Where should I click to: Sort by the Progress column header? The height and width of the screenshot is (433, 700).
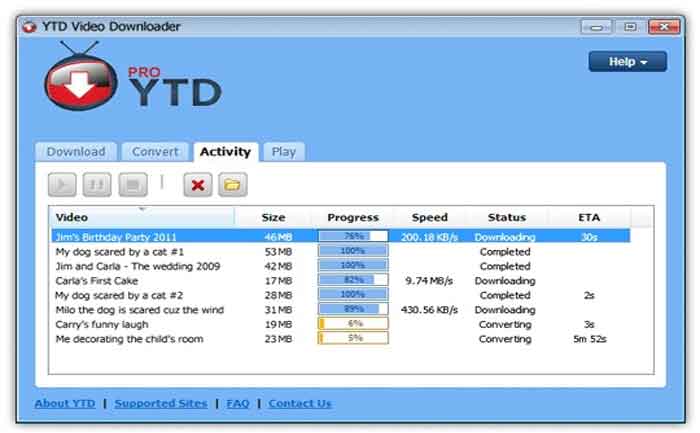click(x=353, y=217)
